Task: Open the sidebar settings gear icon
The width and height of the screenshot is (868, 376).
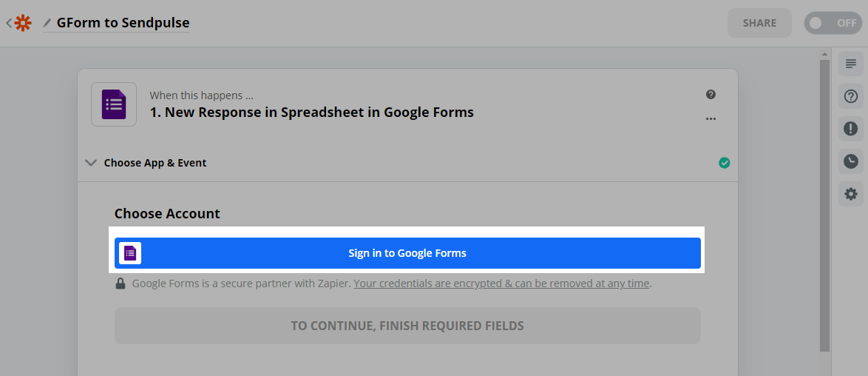Action: click(851, 194)
